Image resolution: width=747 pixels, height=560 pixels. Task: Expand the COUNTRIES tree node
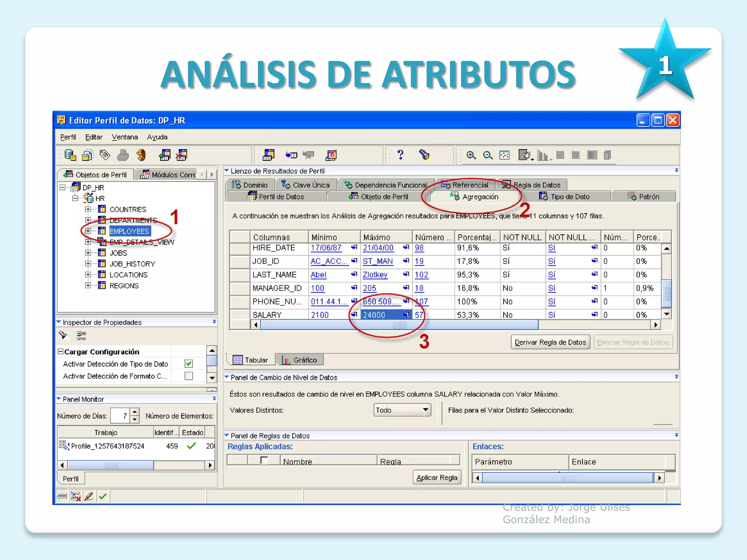pos(88,209)
